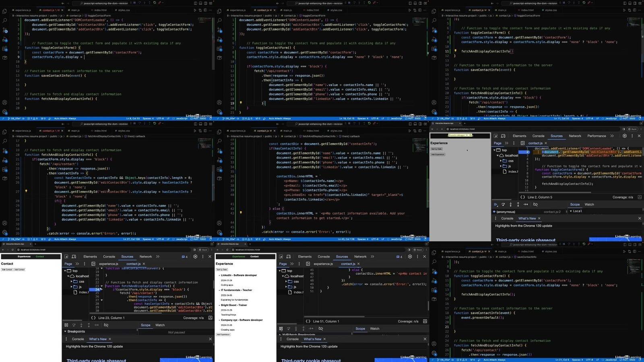The width and height of the screenshot is (644, 362).
Task: Expand the css folder in middle-right DevTools
Action: click(501, 161)
